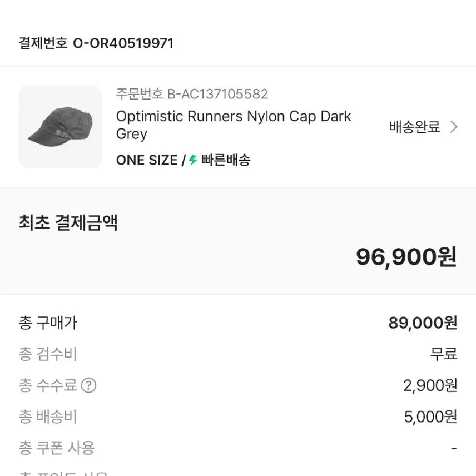Image resolution: width=476 pixels, height=476 pixels.
Task: Tap the 총 검수비 label
Action: [x=48, y=354]
